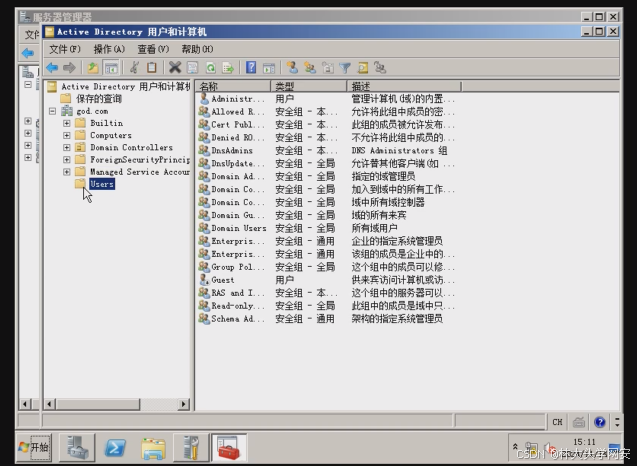Click the create new group icon

310,67
